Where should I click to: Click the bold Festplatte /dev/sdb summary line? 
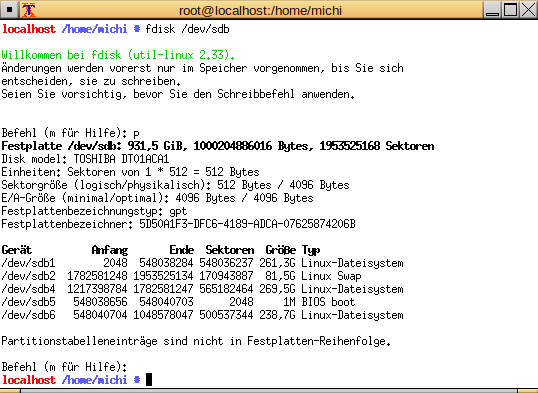click(x=218, y=146)
